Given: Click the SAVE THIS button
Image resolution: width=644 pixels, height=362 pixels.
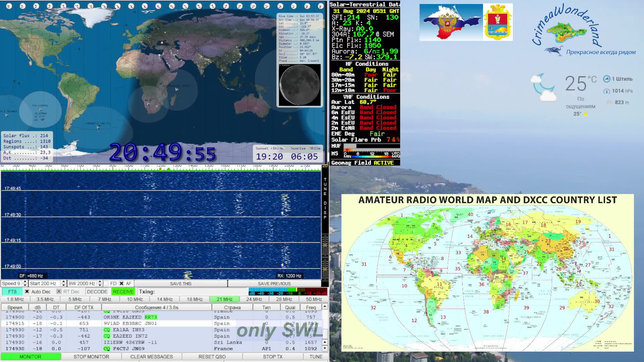Looking at the screenshot, I should pos(180,284).
